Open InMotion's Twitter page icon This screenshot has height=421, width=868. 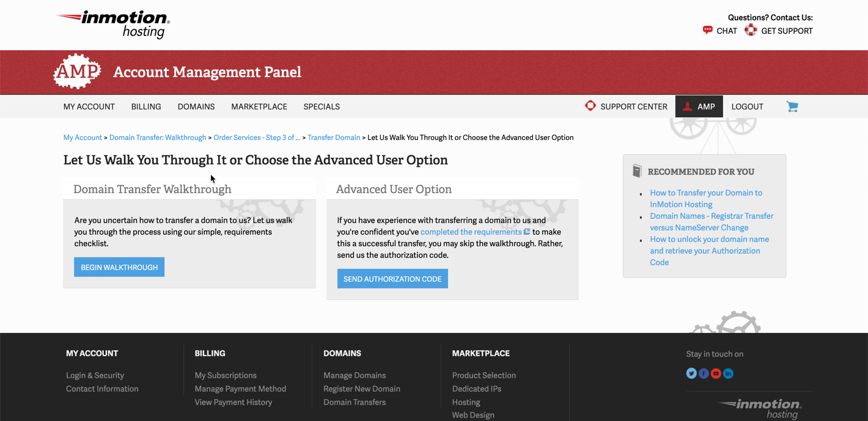[x=691, y=373]
